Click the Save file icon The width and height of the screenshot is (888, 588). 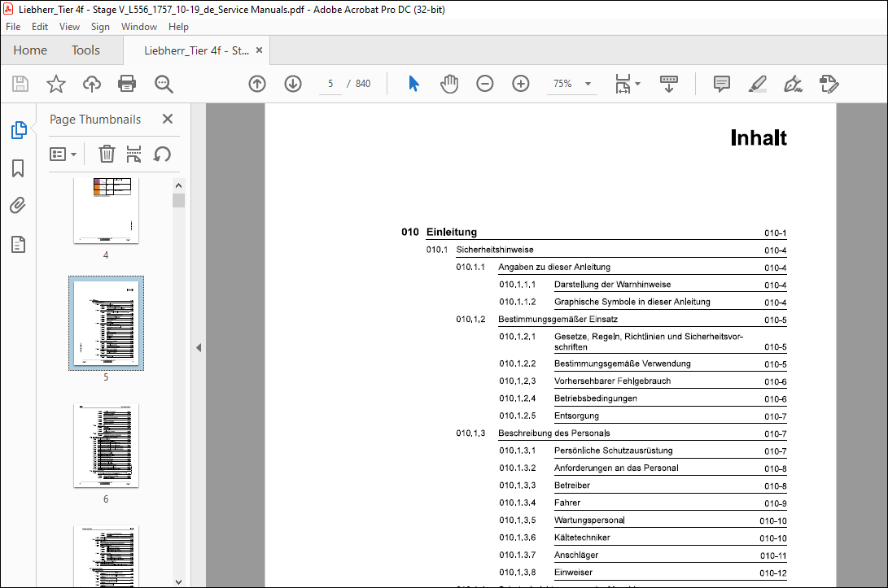20,84
